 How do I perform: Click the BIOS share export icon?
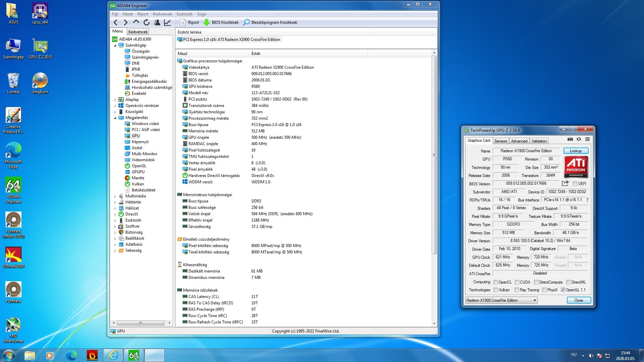565,183
